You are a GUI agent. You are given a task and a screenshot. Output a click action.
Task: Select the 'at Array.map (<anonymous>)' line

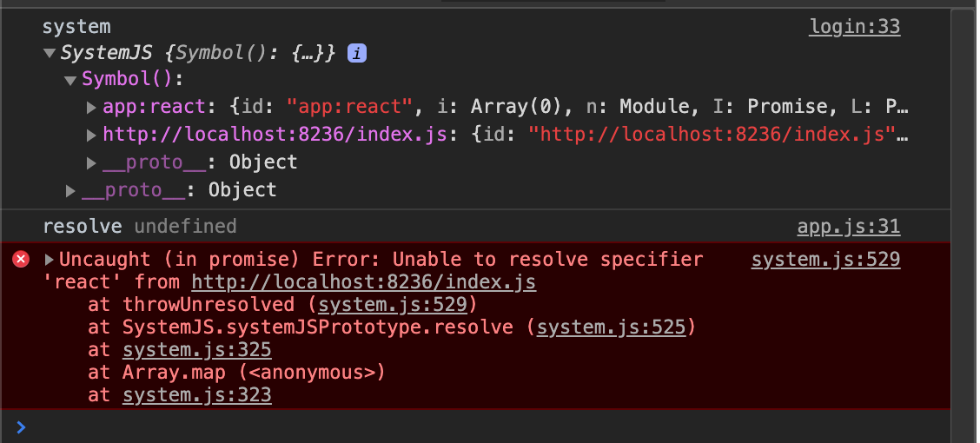(236, 373)
